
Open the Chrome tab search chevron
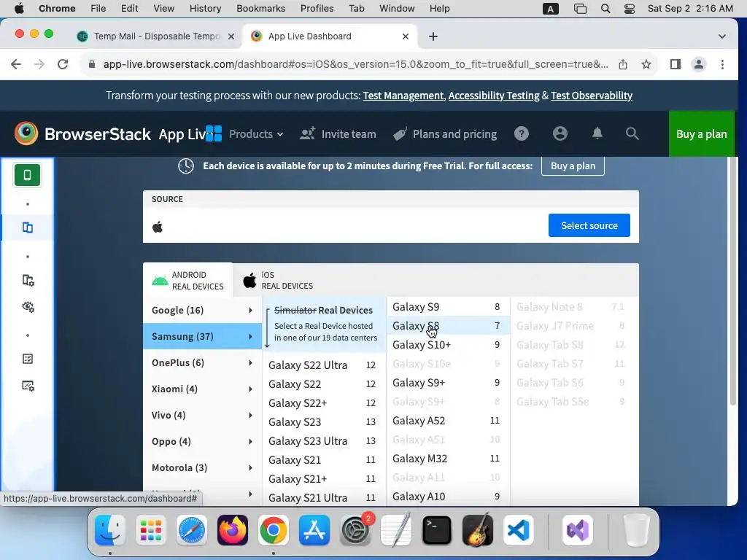point(721,36)
